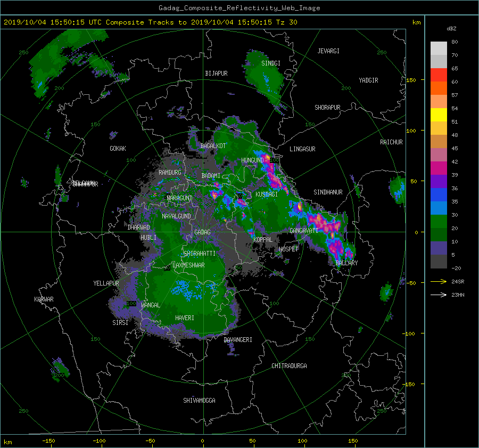Click the 57 value on the dBZ legend
Viewport: 479px width, 448px height.
[455, 95]
